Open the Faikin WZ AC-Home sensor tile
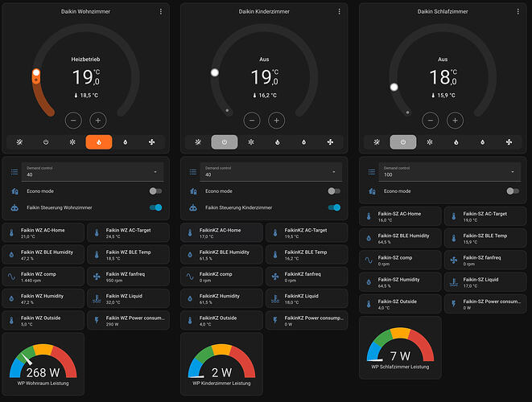The height and width of the screenshot is (402, 532). pyautogui.click(x=43, y=233)
